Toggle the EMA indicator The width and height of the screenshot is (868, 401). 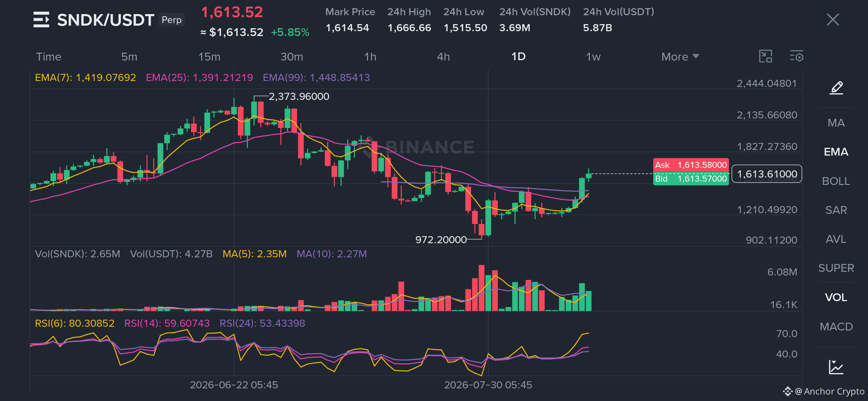[x=836, y=151]
